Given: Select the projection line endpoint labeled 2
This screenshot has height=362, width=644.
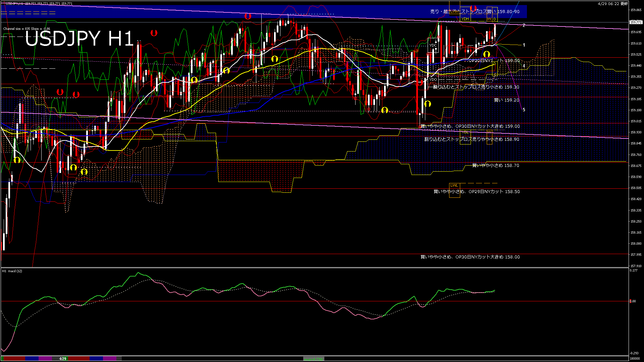Looking at the screenshot, I should click(x=524, y=25).
